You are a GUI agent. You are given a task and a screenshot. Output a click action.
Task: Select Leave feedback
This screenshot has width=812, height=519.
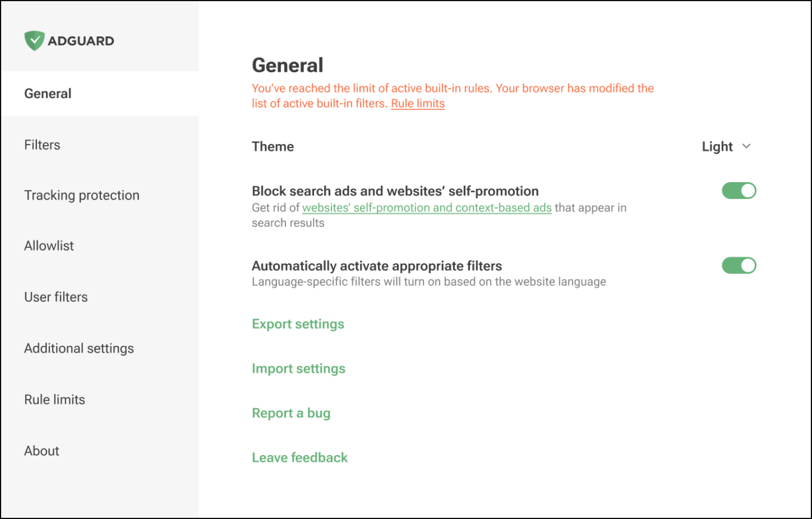300,458
